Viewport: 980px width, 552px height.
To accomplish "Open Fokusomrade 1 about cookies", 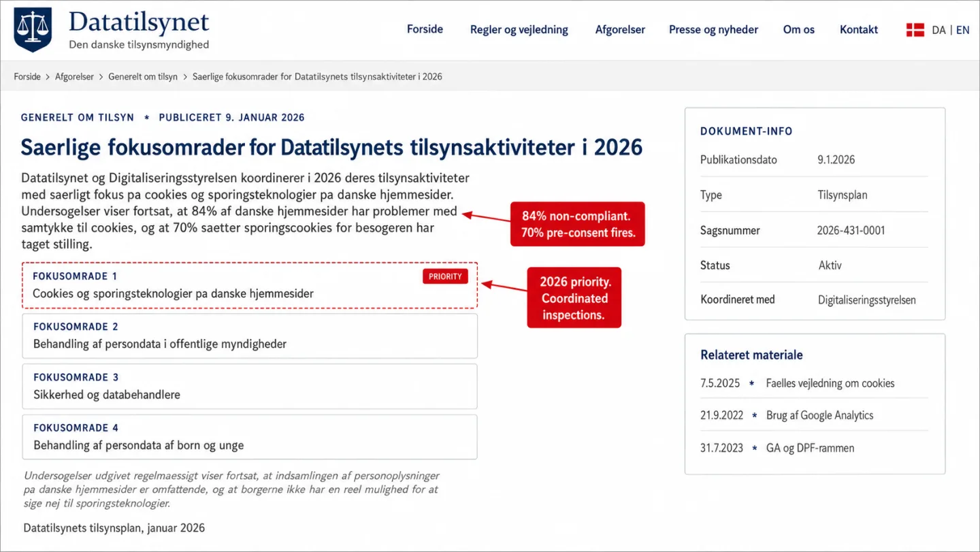I will point(250,286).
